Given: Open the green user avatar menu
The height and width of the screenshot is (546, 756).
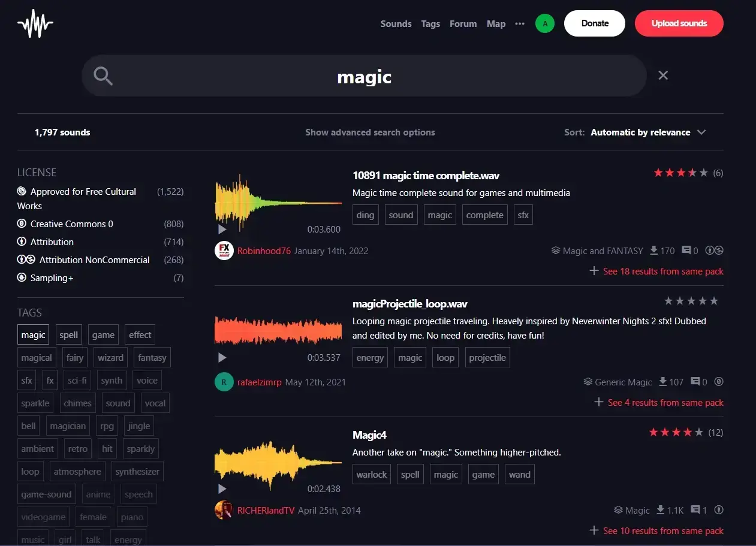Looking at the screenshot, I should tap(544, 23).
